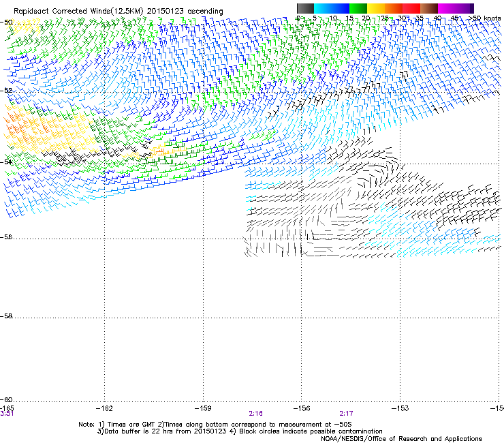Click the Rapidscat Corrected Winds title text
This screenshot has width=504, height=443.
[119, 12]
